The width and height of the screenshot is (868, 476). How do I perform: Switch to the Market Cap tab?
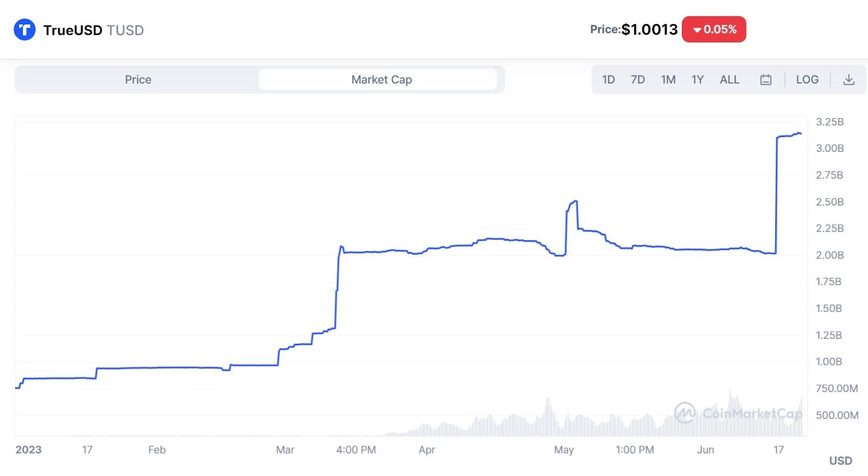click(378, 80)
